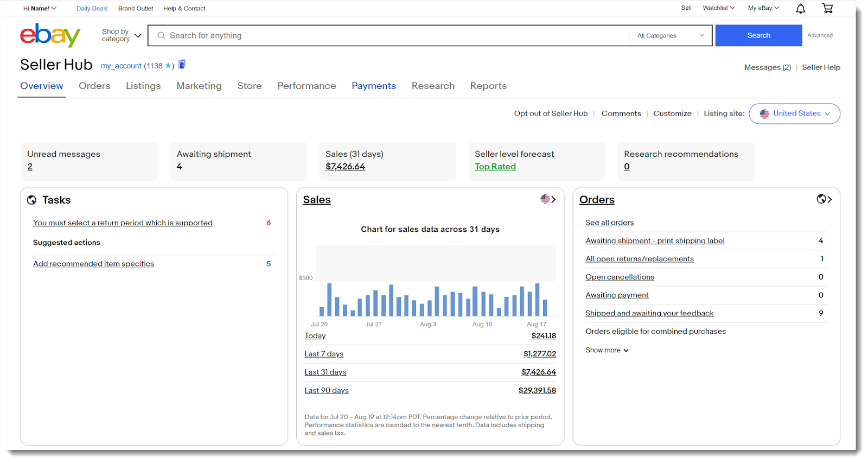The width and height of the screenshot is (868, 462).
Task: Click the Awaiting shipment summary card
Action: (239, 161)
